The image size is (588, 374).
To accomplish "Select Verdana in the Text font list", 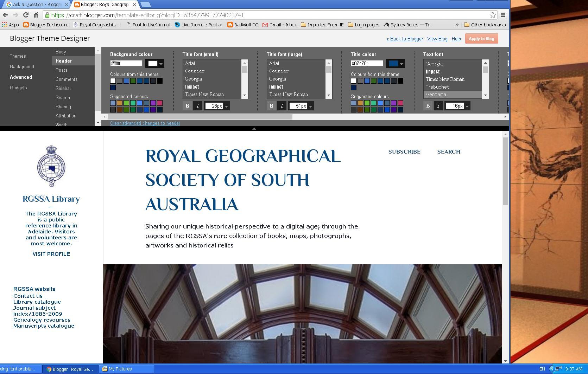I will point(453,95).
